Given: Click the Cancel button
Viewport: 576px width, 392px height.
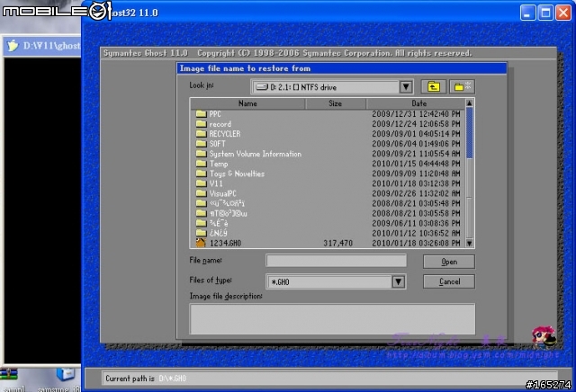Looking at the screenshot, I should click(x=449, y=281).
